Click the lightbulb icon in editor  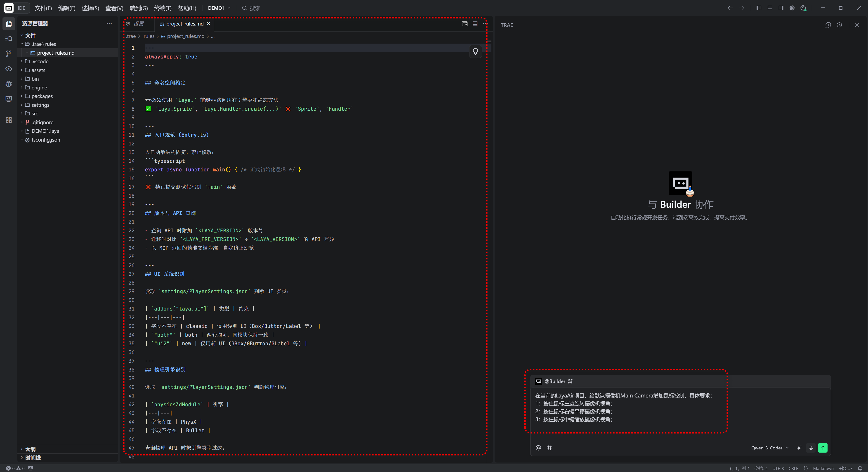click(x=475, y=51)
